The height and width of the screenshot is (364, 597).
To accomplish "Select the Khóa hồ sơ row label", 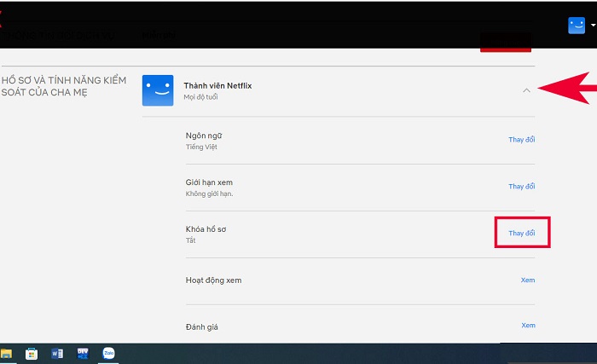I will pos(206,229).
